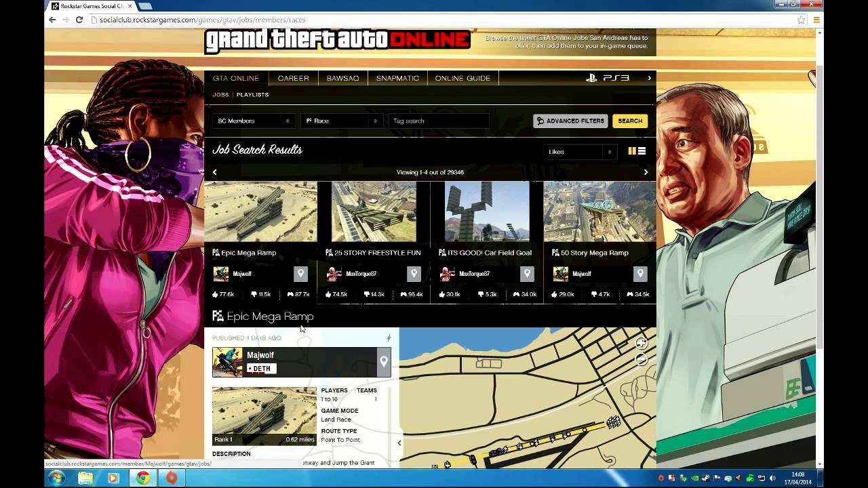Click the browser vertical scrollbar
The height and width of the screenshot is (488, 868).
[x=820, y=207]
